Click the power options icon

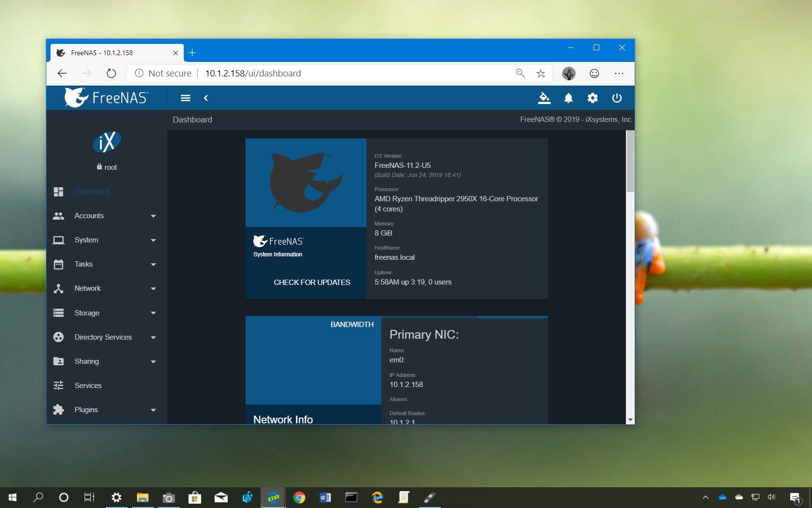click(x=617, y=98)
